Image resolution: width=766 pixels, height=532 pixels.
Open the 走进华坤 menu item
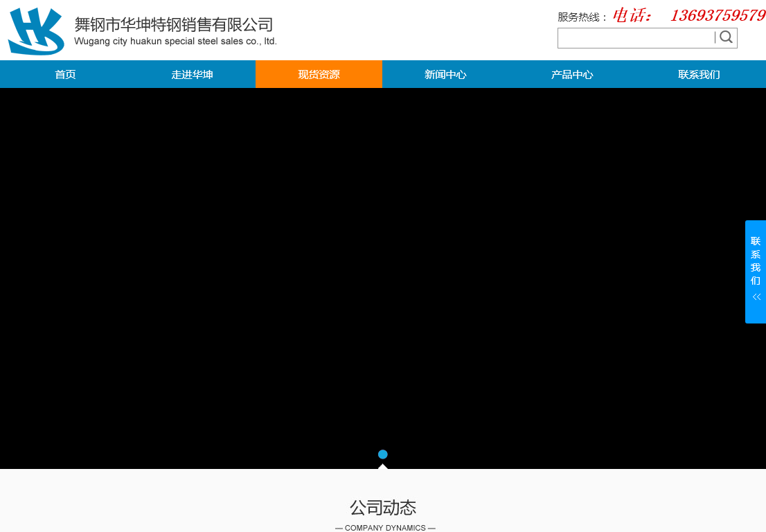pos(192,75)
